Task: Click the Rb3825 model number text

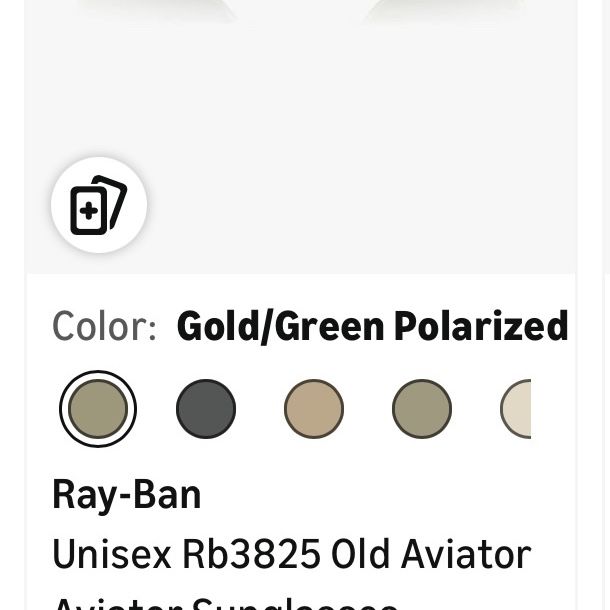Action: 251,554
